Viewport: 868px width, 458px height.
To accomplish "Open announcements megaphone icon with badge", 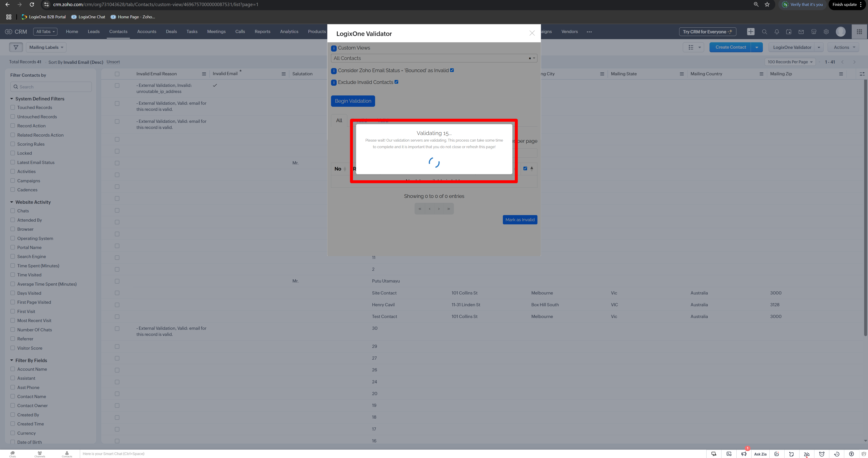I will point(744,454).
